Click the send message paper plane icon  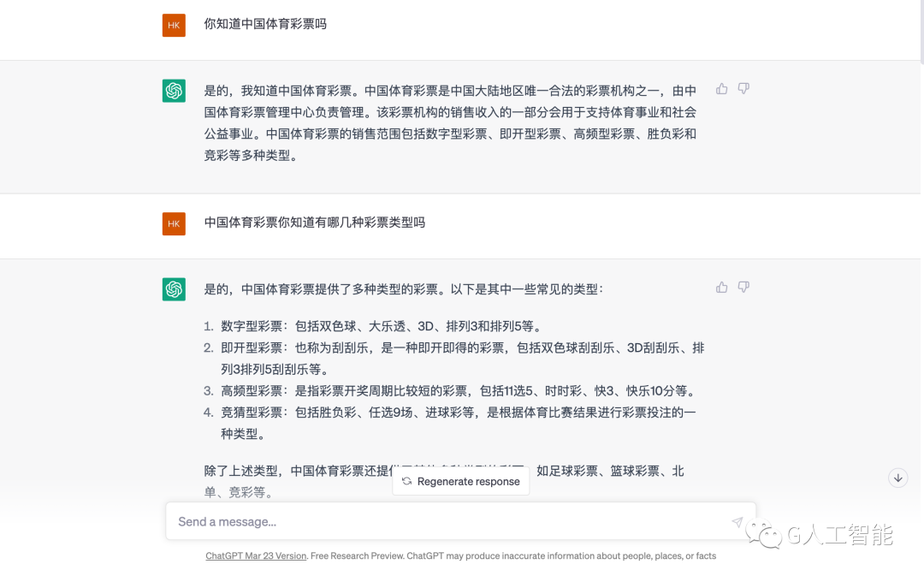737,521
